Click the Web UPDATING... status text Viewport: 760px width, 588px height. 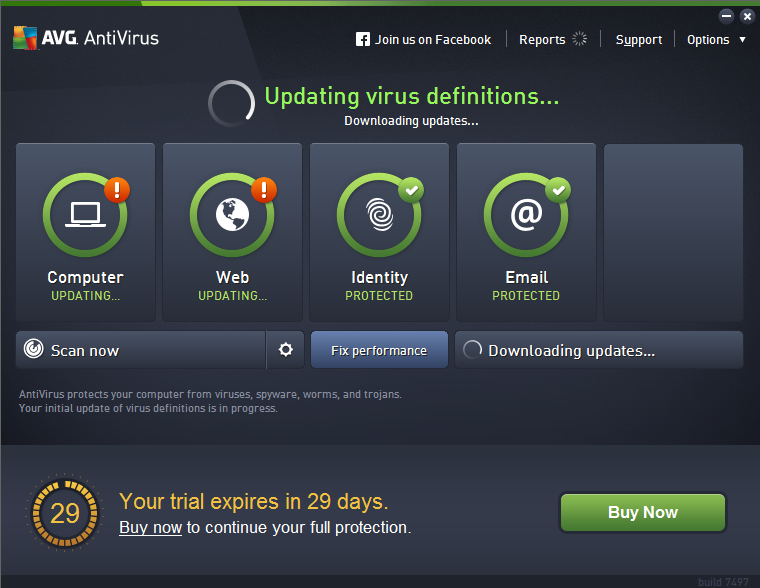coord(232,296)
